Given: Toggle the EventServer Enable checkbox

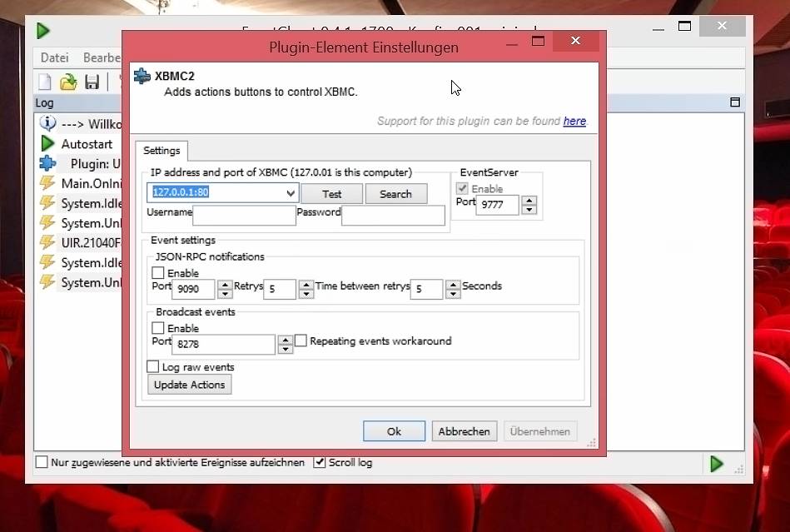Looking at the screenshot, I should 461,188.
